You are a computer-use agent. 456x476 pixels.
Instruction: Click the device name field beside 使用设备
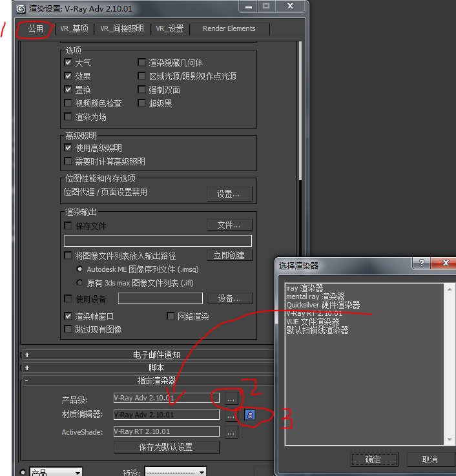pyautogui.click(x=160, y=298)
